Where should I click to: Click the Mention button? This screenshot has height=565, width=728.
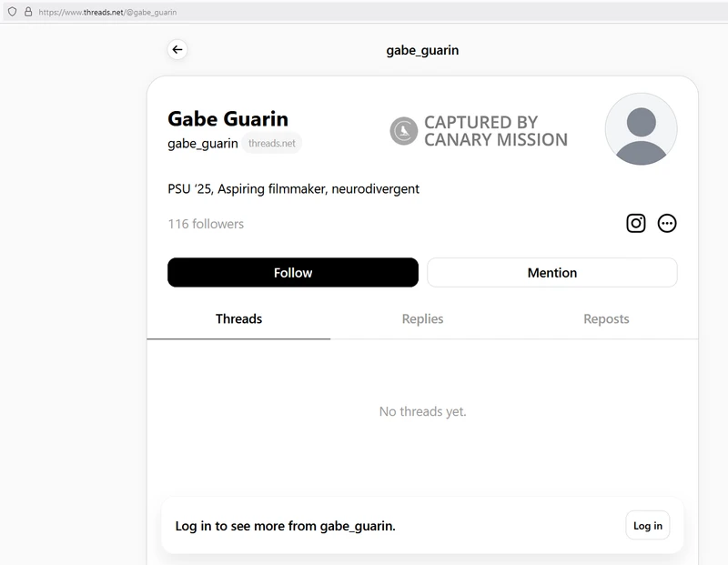pyautogui.click(x=552, y=273)
